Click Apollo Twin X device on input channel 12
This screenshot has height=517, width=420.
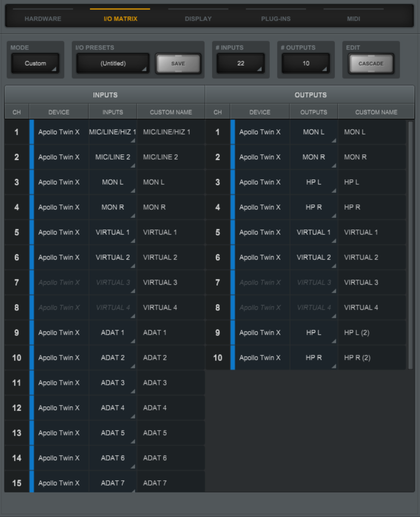pos(59,408)
